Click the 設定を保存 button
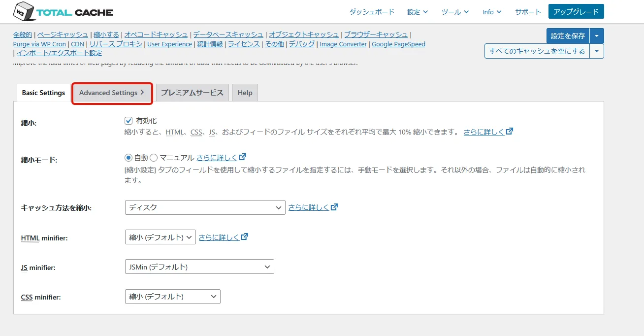Screen dimensions: 644x336 click(568, 36)
